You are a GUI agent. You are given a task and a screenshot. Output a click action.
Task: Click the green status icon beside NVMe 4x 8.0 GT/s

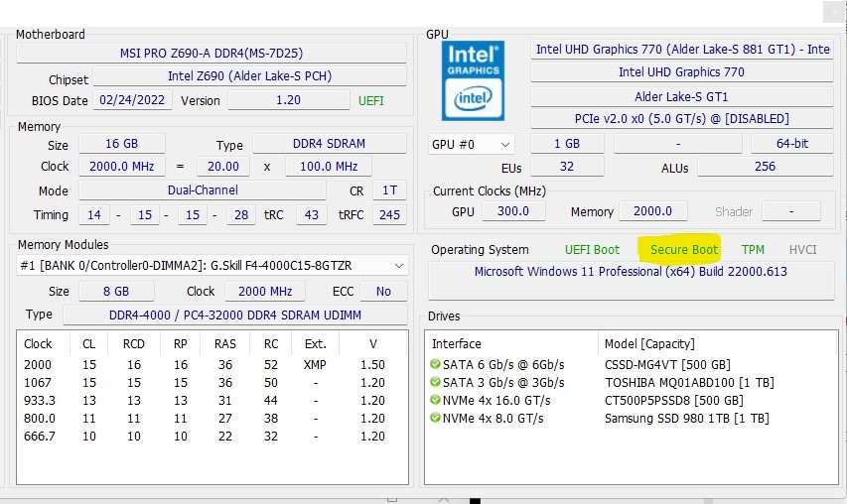[x=435, y=418]
